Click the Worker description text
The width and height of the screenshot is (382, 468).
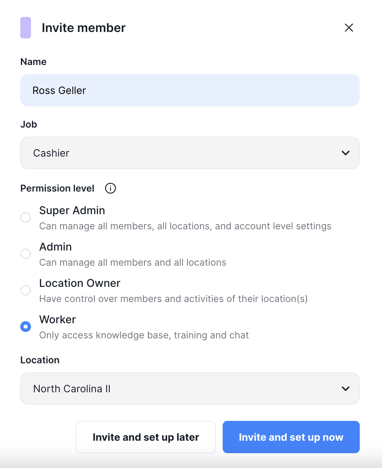point(144,335)
